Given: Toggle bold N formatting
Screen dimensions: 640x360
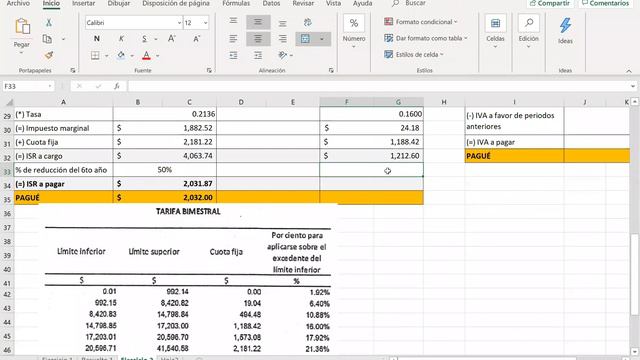Looking at the screenshot, I should (x=97, y=39).
